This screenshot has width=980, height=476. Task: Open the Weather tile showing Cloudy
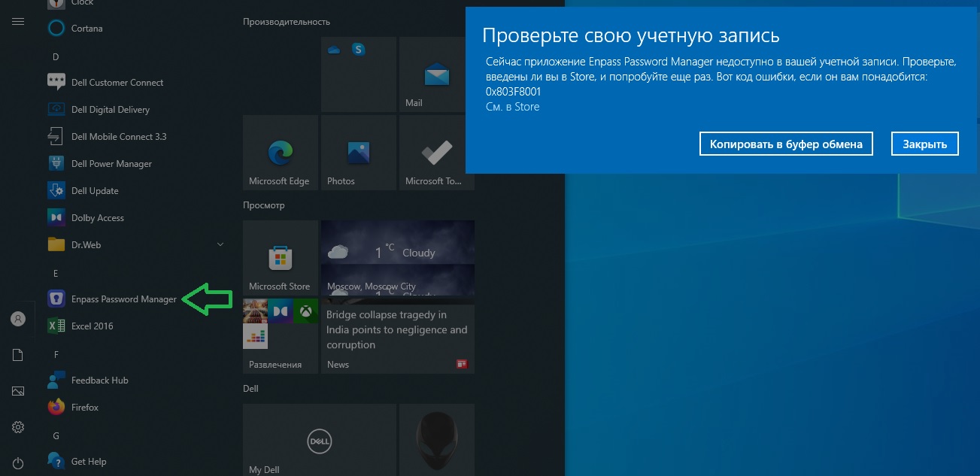point(398,258)
